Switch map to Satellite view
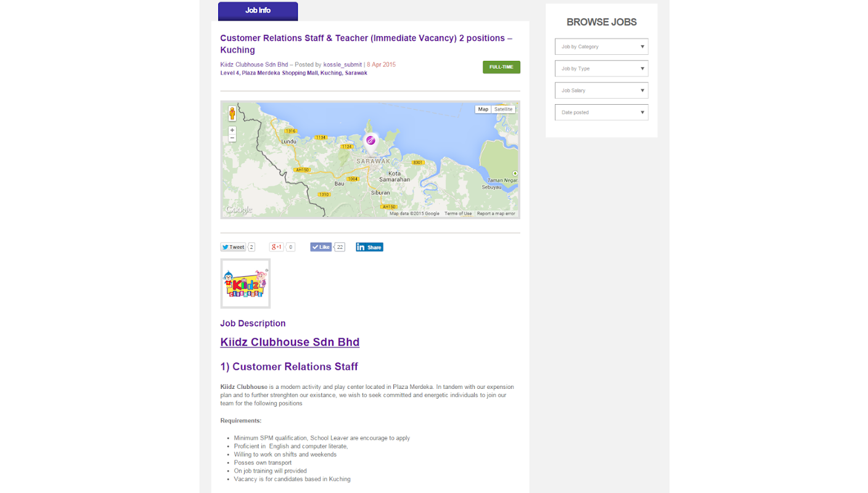The image size is (868, 493). pos(503,109)
